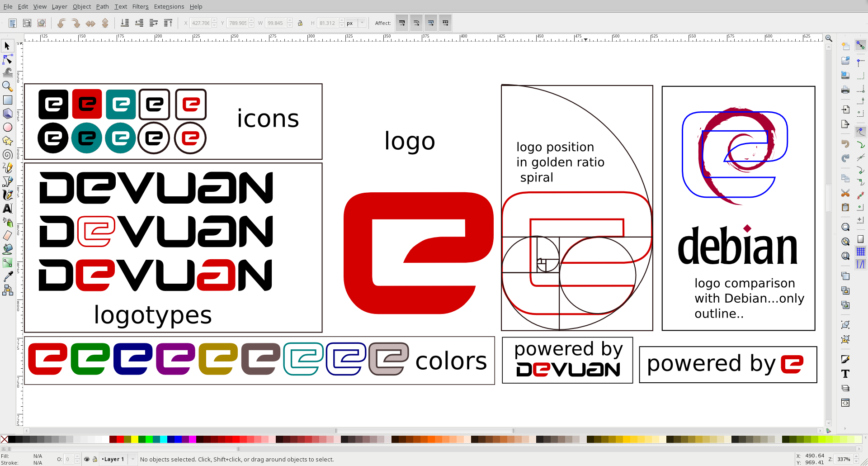This screenshot has width=868, height=466.
Task: Click Select All objects icon
Action: click(x=13, y=23)
